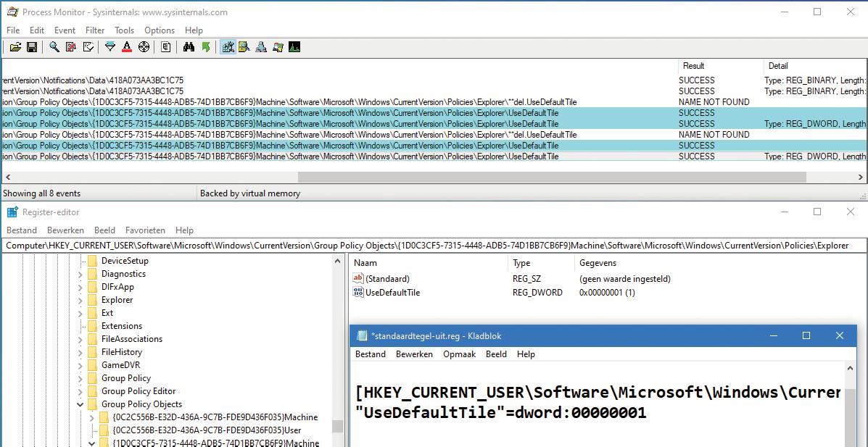868x447 pixels.
Task: Sort registry values by Type column
Action: (541, 263)
